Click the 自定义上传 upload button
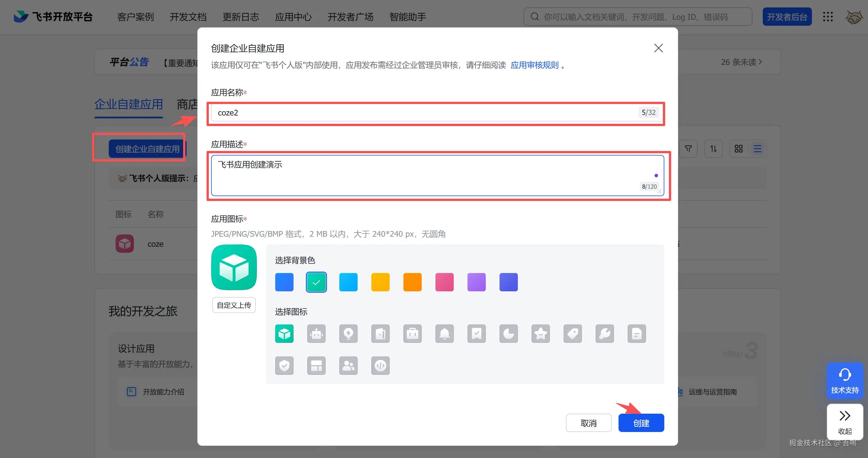The width and height of the screenshot is (868, 458). point(234,305)
